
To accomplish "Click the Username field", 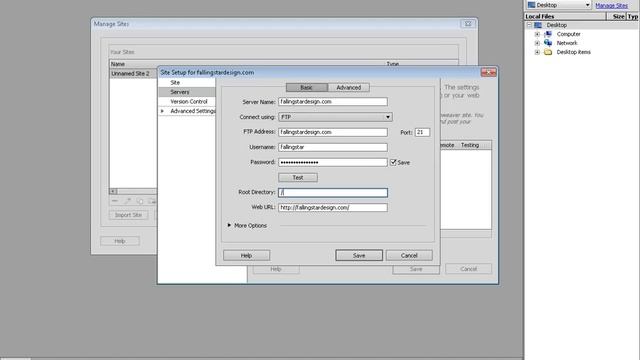I will click(333, 147).
